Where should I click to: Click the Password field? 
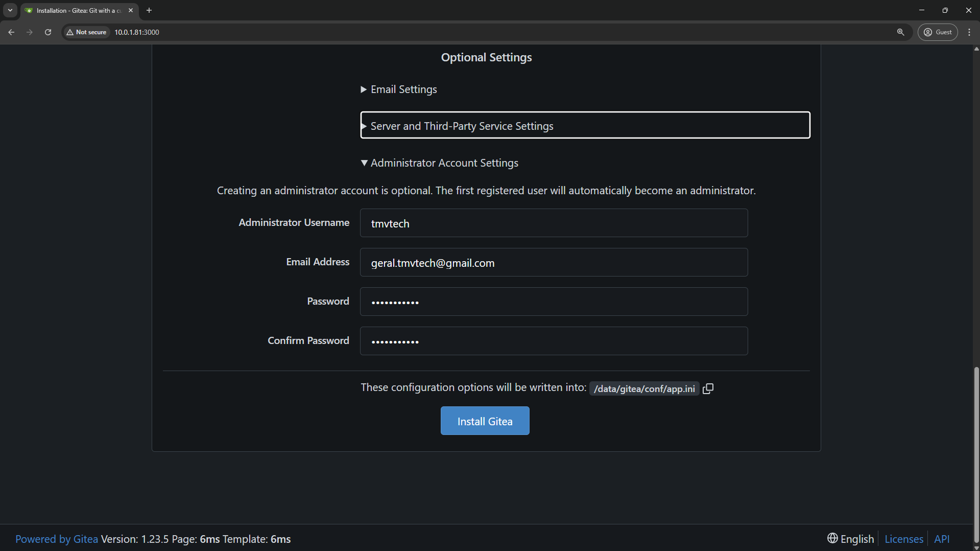tap(554, 302)
